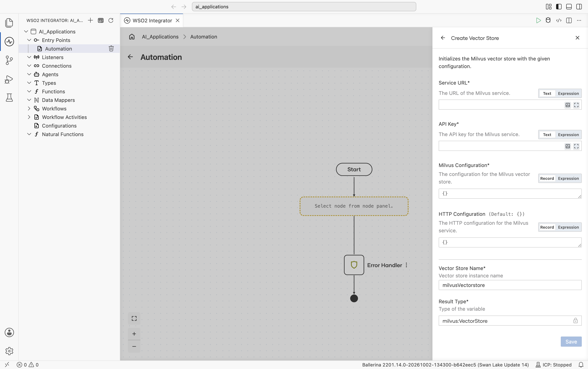Image resolution: width=588 pixels, height=369 pixels.
Task: Zoom out the diagram with minus button
Action: click(x=134, y=346)
